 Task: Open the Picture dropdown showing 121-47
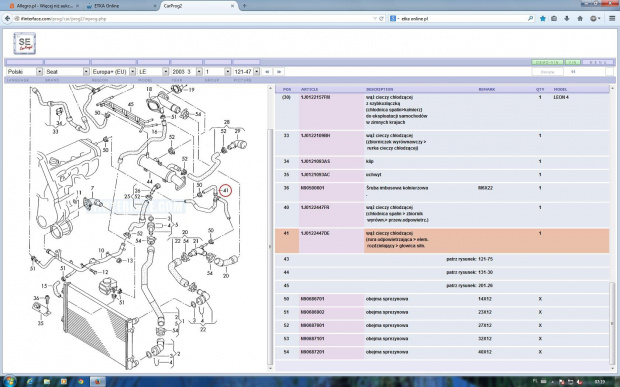click(x=246, y=72)
